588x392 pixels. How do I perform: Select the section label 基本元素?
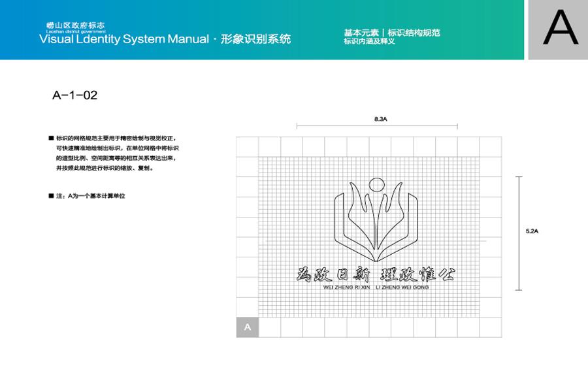pyautogui.click(x=361, y=33)
